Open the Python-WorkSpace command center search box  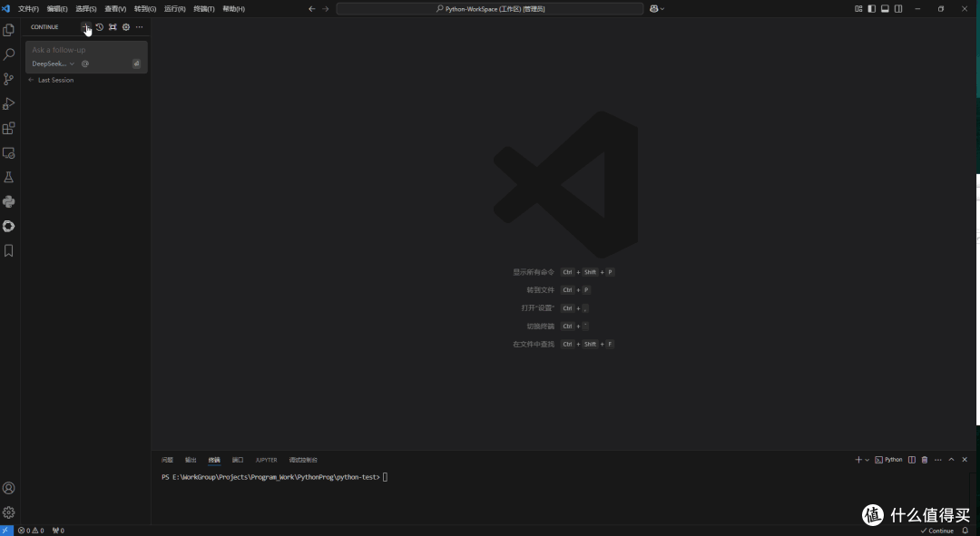[x=489, y=9]
